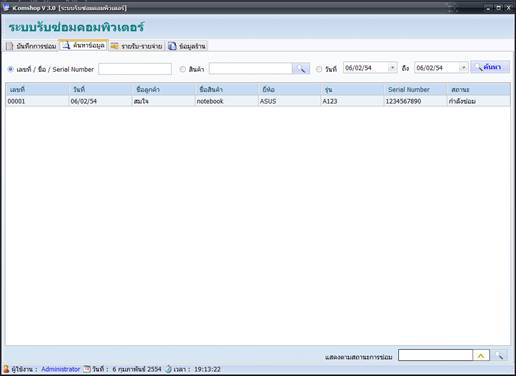
Task: Select the row cell 00001
Action: [x=37, y=101]
